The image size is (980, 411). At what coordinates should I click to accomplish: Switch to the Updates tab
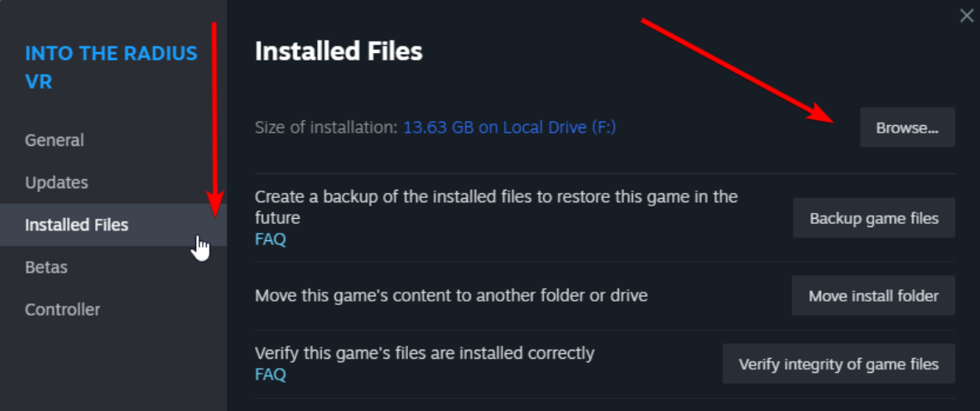56,182
